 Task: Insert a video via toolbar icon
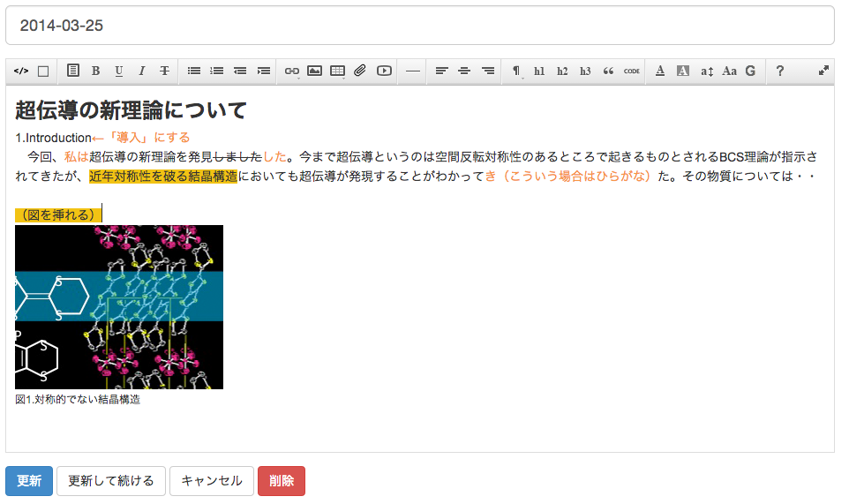coord(384,71)
